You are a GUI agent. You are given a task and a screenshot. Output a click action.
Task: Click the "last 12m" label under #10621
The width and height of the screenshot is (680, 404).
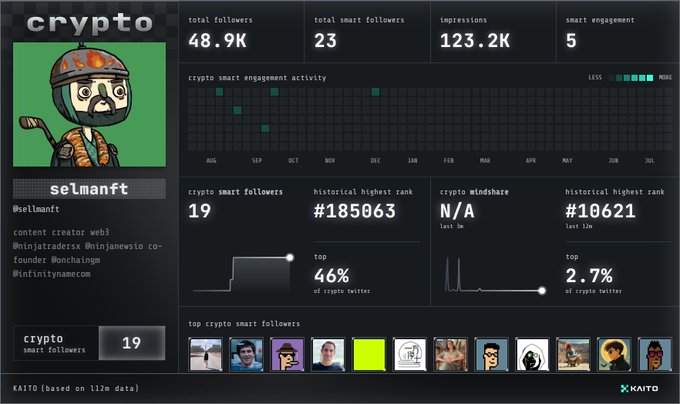pyautogui.click(x=579, y=226)
